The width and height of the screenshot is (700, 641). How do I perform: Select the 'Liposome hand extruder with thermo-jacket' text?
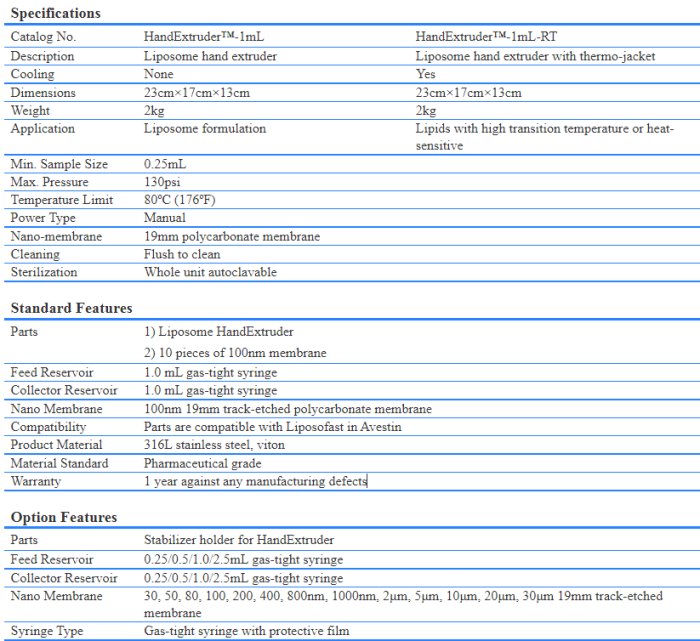coord(535,56)
